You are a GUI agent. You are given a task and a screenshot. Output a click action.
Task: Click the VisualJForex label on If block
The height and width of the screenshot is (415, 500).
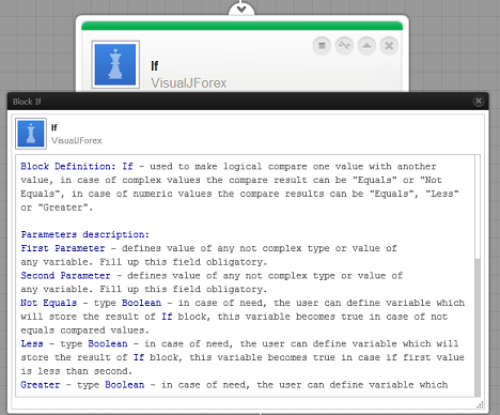189,83
